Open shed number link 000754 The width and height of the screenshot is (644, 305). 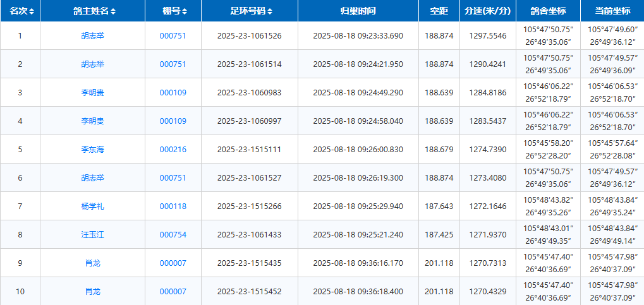[x=173, y=235]
